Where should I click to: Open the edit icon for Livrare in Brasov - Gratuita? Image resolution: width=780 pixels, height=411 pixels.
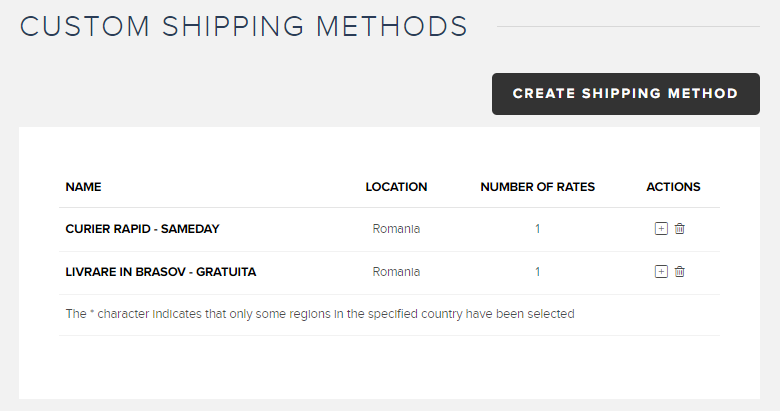pos(661,272)
